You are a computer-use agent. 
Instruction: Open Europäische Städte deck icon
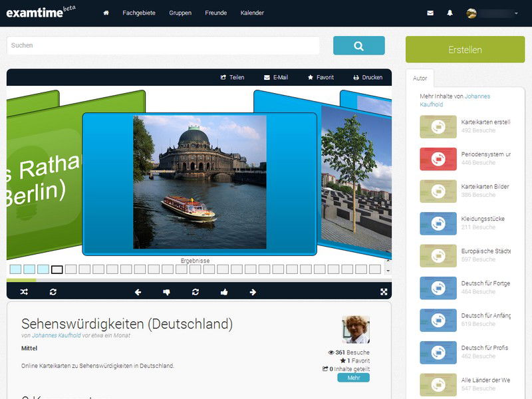[x=438, y=255]
